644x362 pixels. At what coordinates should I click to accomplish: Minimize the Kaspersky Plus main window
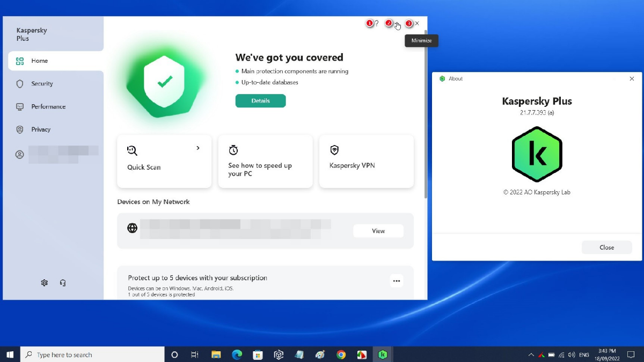(x=397, y=24)
